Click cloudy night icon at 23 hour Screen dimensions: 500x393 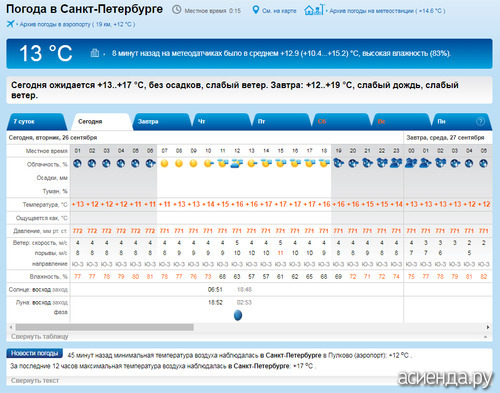(x=396, y=163)
